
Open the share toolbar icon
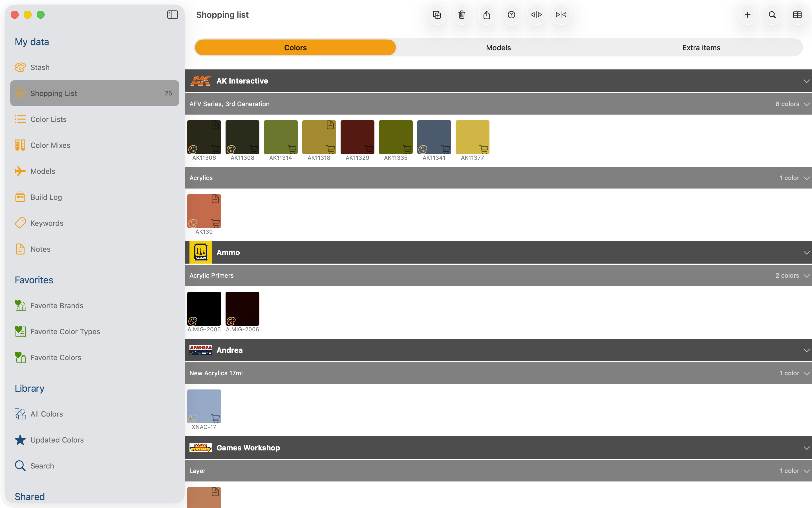487,15
